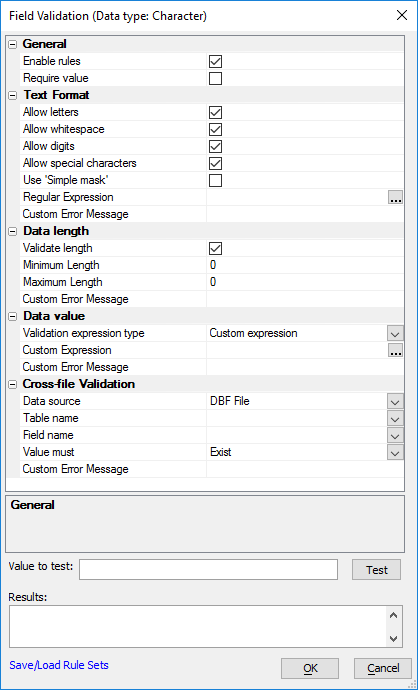Expand the Value must dropdown

395,453
